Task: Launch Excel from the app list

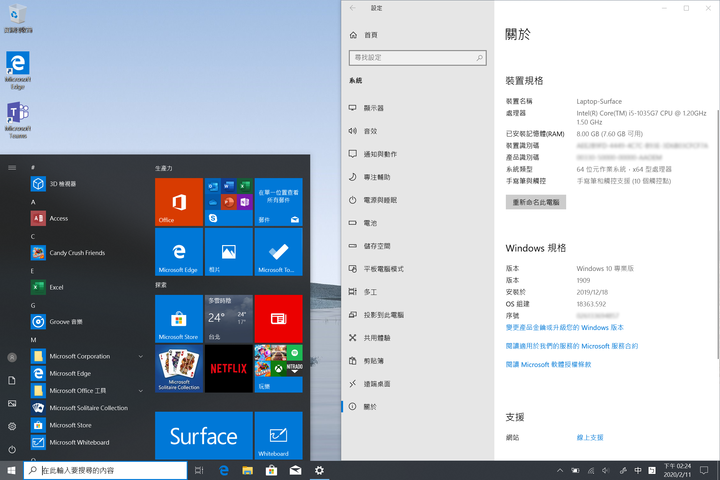Action: pos(87,287)
